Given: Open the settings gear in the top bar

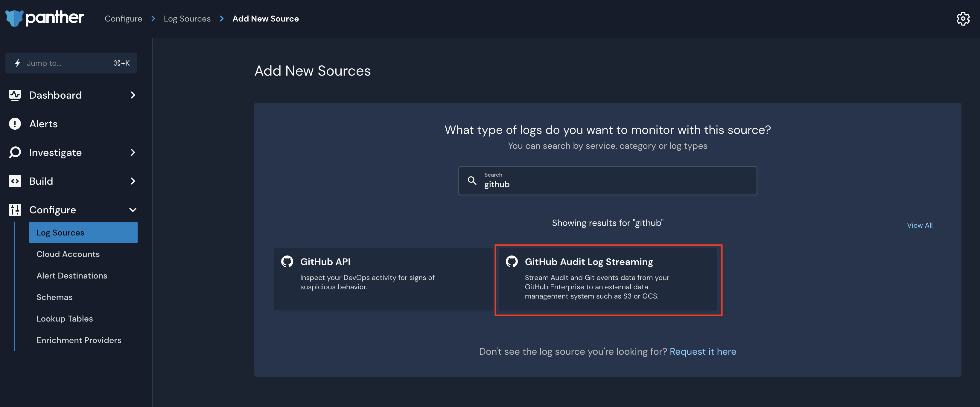Looking at the screenshot, I should (x=963, y=18).
